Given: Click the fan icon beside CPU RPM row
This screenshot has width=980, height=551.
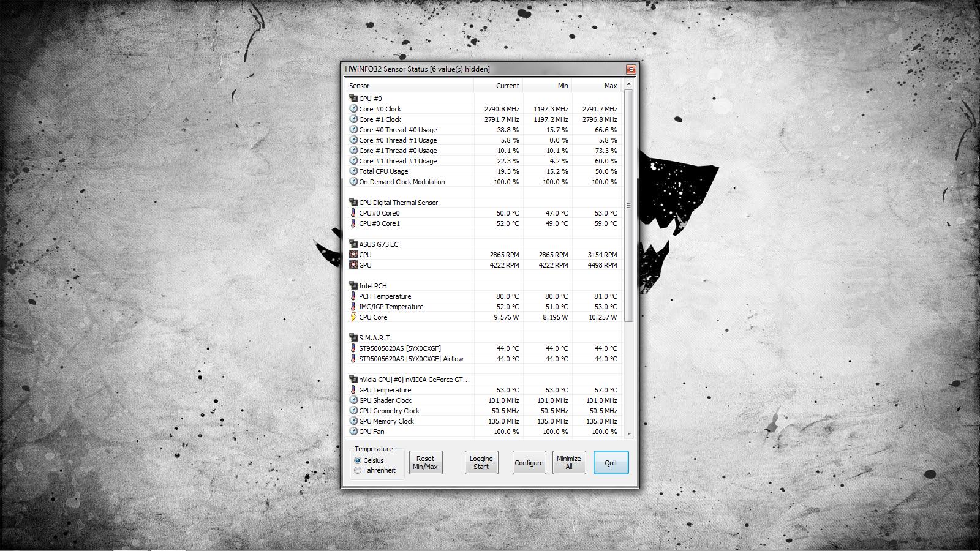Looking at the screenshot, I should point(353,255).
